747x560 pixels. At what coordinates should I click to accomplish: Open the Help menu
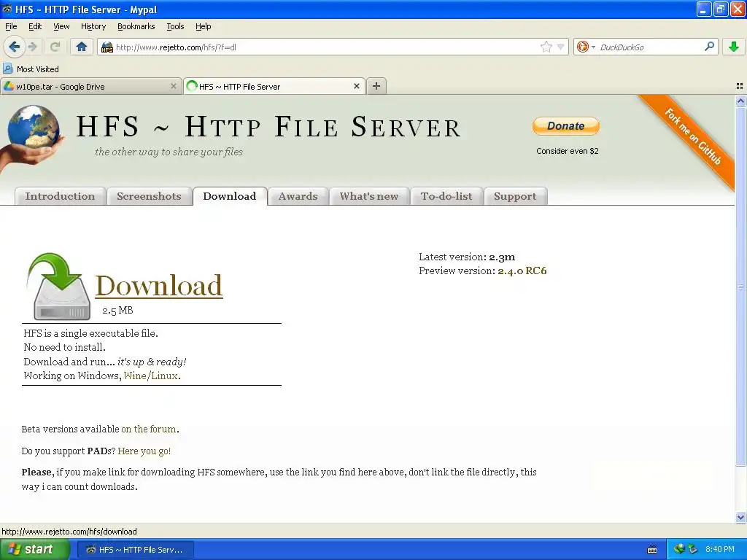pyautogui.click(x=203, y=26)
